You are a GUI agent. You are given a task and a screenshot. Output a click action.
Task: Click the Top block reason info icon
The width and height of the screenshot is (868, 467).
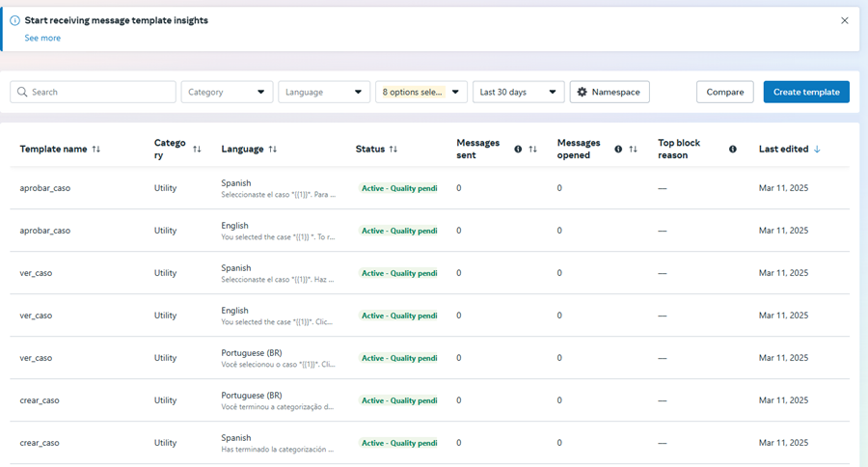pyautogui.click(x=733, y=150)
